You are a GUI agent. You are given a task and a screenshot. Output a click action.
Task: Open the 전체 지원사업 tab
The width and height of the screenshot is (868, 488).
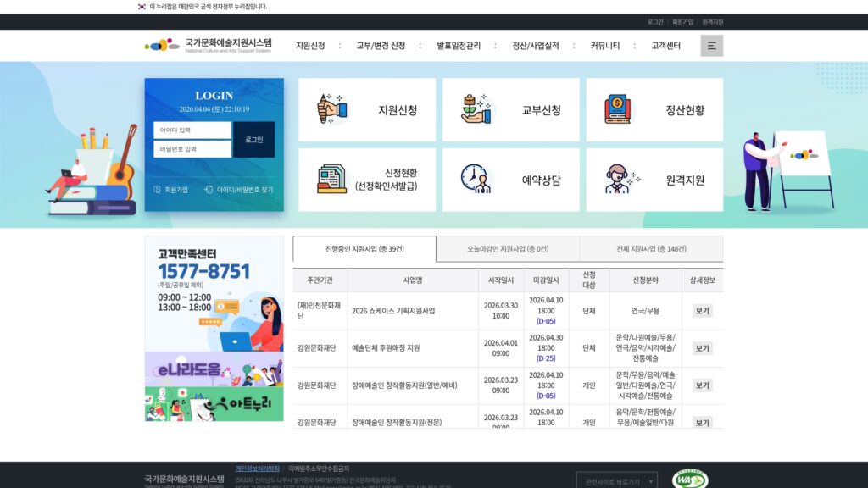coord(651,248)
